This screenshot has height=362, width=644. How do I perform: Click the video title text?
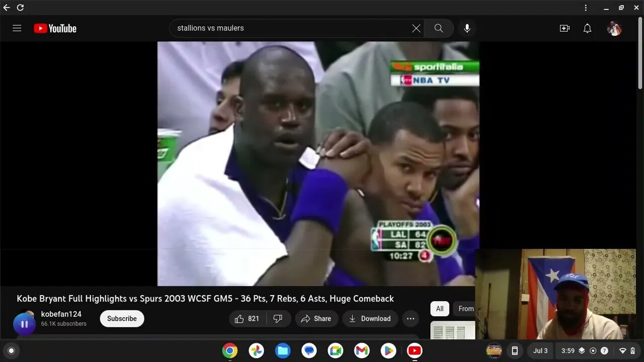tap(205, 299)
